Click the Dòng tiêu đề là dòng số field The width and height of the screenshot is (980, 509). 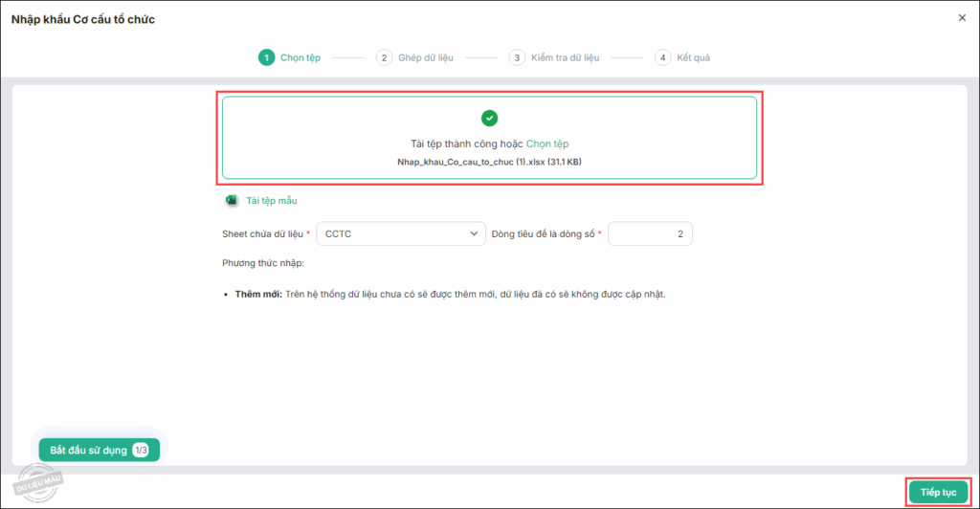coord(650,233)
